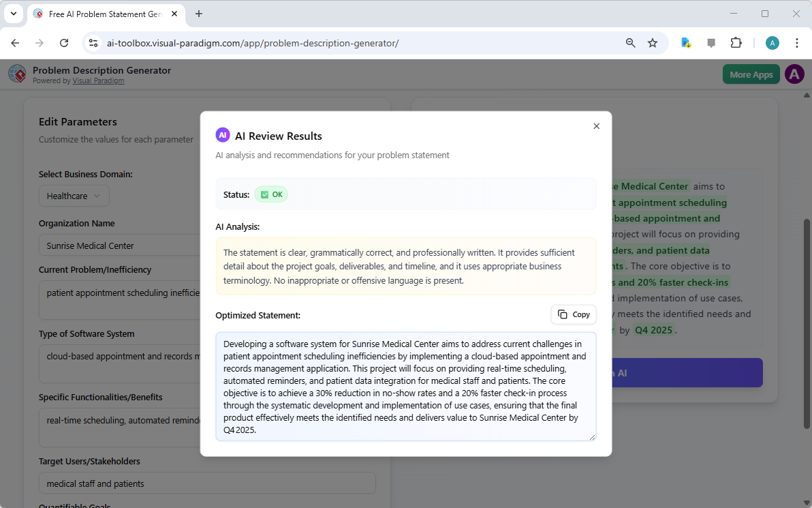Image resolution: width=812 pixels, height=508 pixels.
Task: Copy the optimized statement
Action: click(x=573, y=314)
